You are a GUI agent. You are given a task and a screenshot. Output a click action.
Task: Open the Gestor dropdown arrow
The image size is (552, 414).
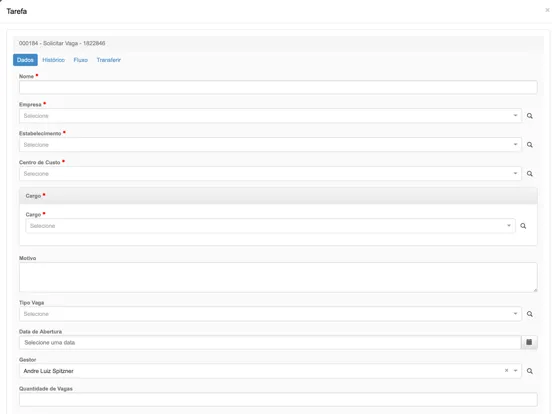click(x=515, y=371)
